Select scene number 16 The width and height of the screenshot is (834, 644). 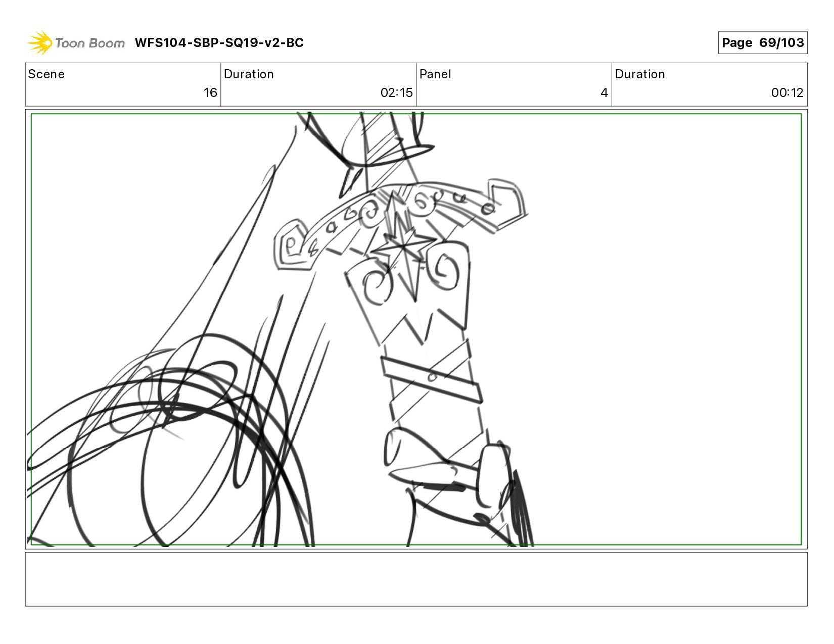210,93
